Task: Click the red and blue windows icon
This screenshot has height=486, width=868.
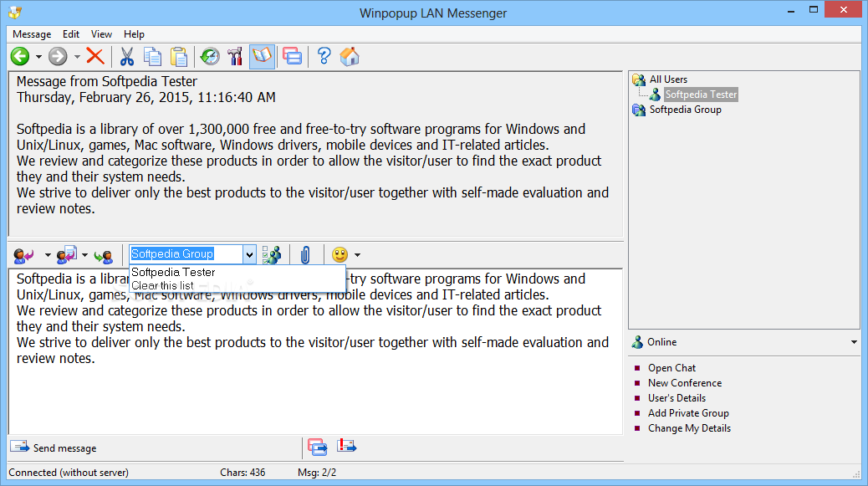Action: click(x=293, y=56)
